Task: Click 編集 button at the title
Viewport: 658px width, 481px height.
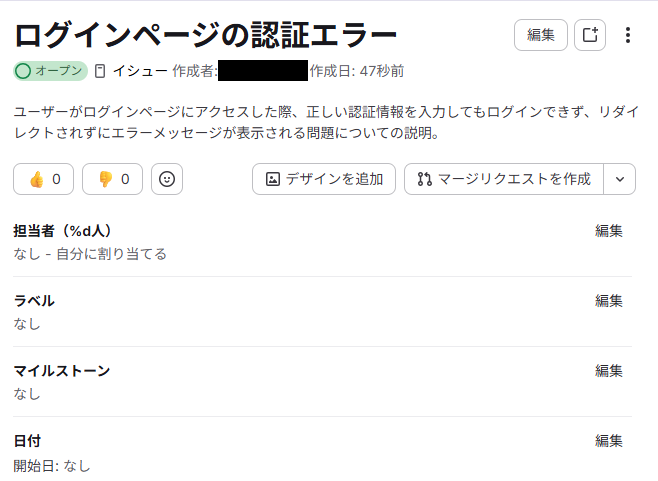Action: point(541,35)
